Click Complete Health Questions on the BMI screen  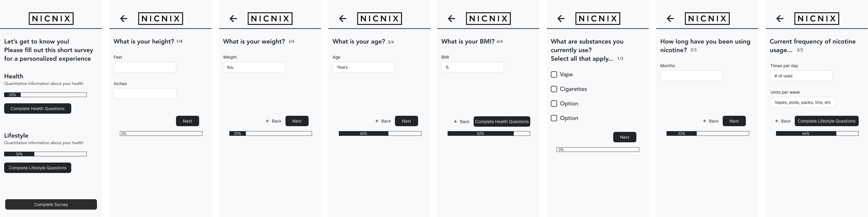pyautogui.click(x=501, y=121)
